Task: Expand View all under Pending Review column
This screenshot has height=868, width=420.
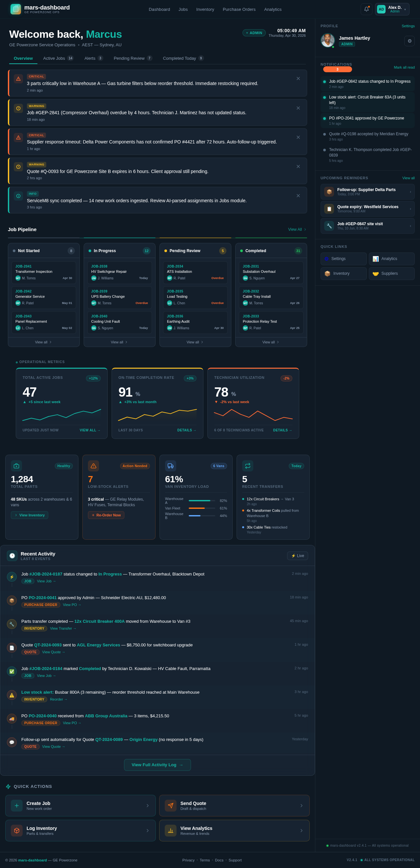Action: tap(195, 342)
